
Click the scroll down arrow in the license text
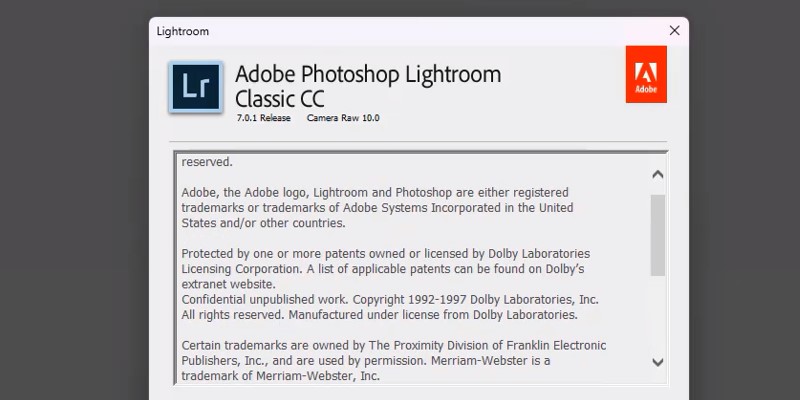657,362
